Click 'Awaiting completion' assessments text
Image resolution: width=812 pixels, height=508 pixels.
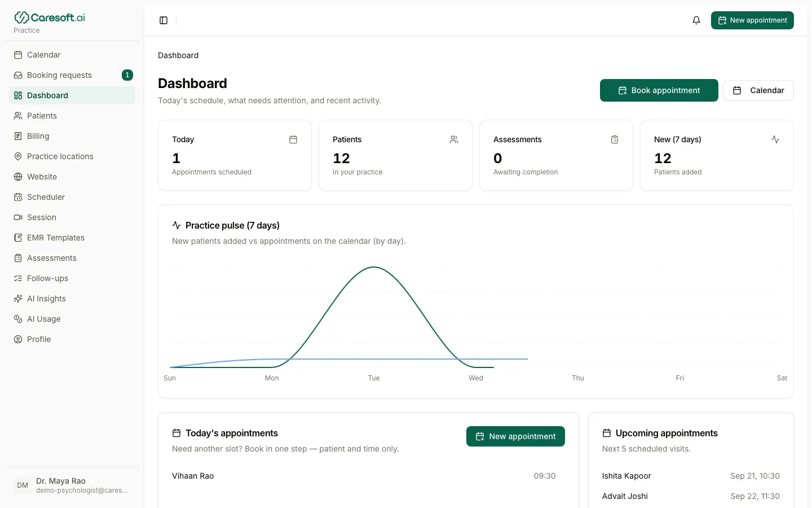(x=526, y=172)
